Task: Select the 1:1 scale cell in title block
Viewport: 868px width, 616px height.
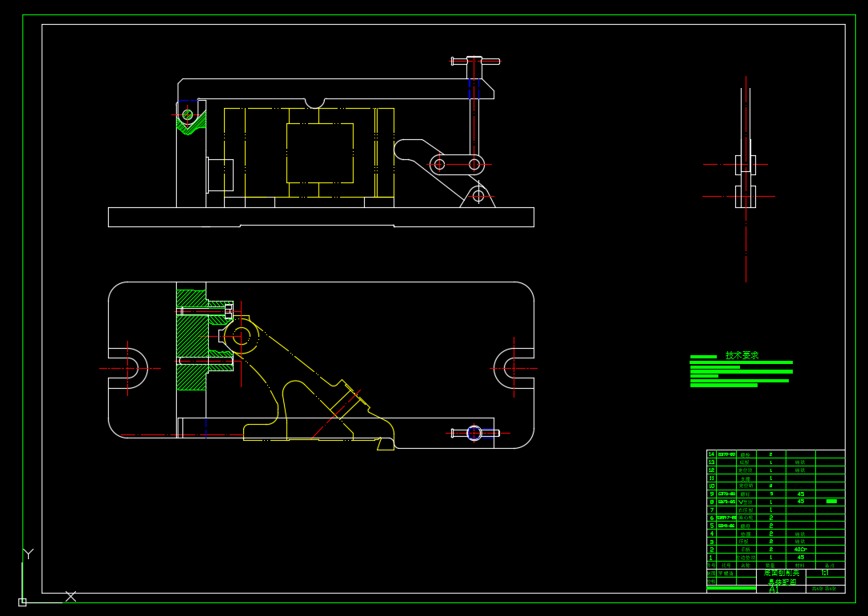Action: [825, 573]
